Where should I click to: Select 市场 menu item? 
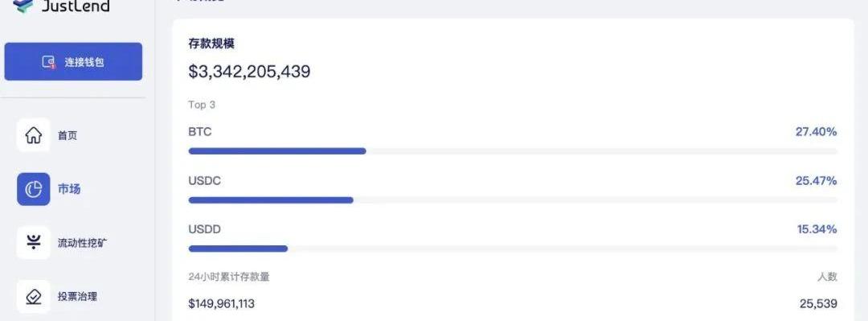(x=69, y=189)
